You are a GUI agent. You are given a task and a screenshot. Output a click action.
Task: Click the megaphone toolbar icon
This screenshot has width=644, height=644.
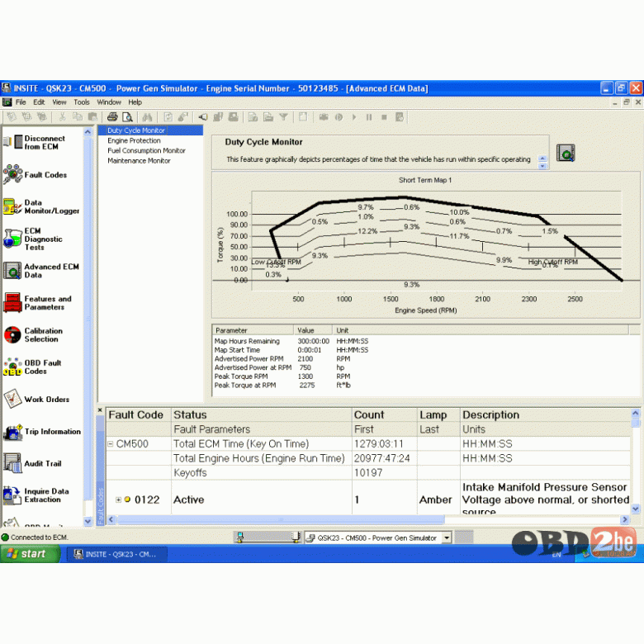point(203,117)
